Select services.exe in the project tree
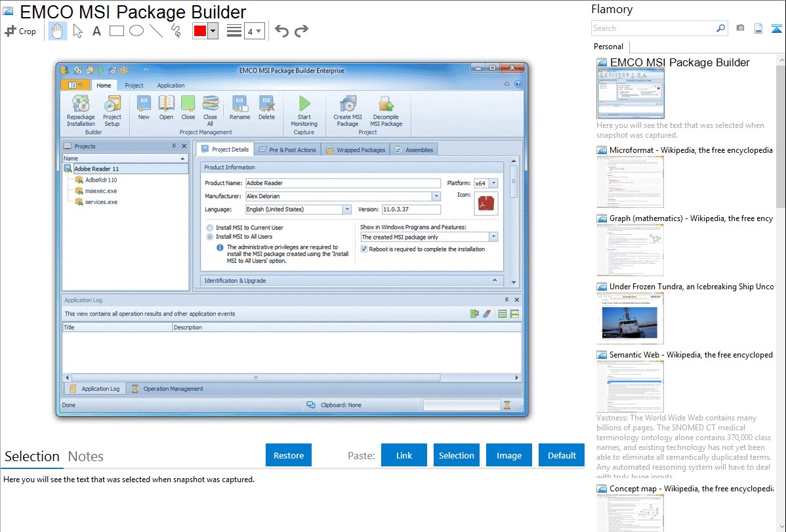This screenshot has height=532, width=786. click(101, 202)
